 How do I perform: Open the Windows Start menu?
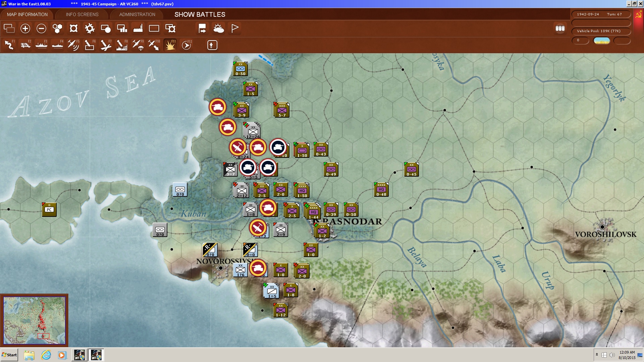click(9, 355)
